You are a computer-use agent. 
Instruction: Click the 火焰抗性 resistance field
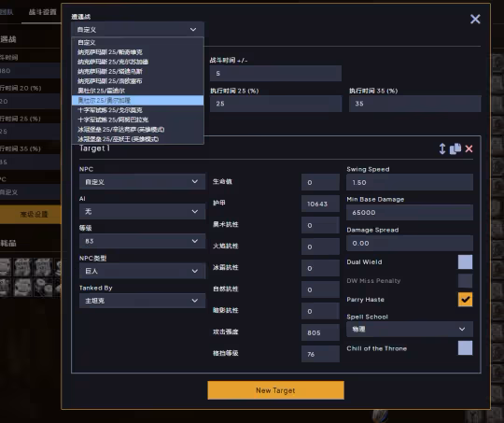click(320, 247)
